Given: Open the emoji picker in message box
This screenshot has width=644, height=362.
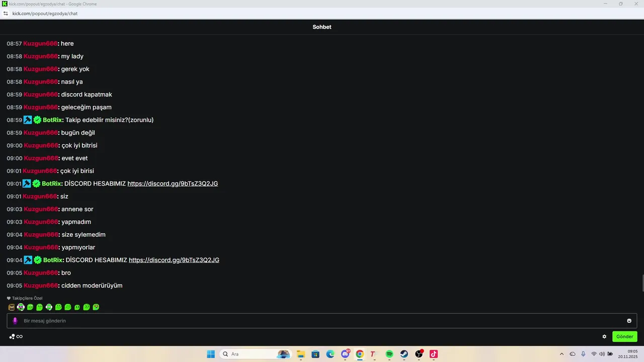Looking at the screenshot, I should pos(629,321).
